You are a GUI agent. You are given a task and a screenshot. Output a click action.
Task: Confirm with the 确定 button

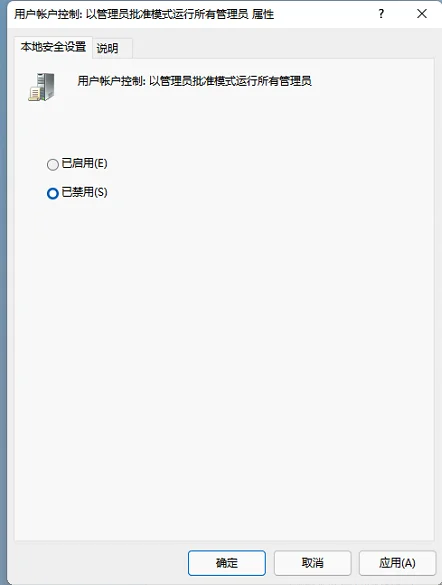coord(227,563)
